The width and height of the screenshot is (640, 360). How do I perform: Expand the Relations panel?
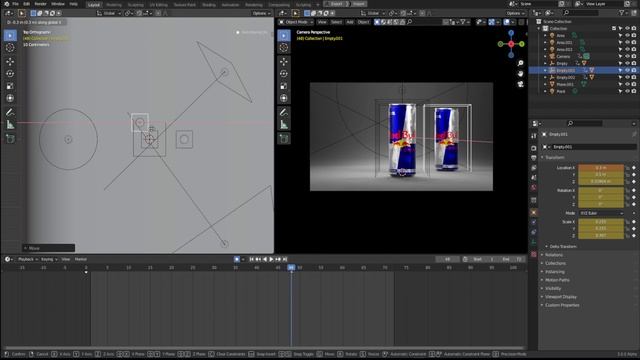[553, 255]
